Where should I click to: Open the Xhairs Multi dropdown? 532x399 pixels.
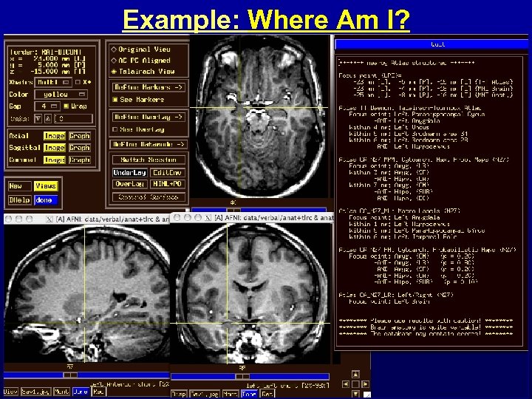tap(53, 82)
